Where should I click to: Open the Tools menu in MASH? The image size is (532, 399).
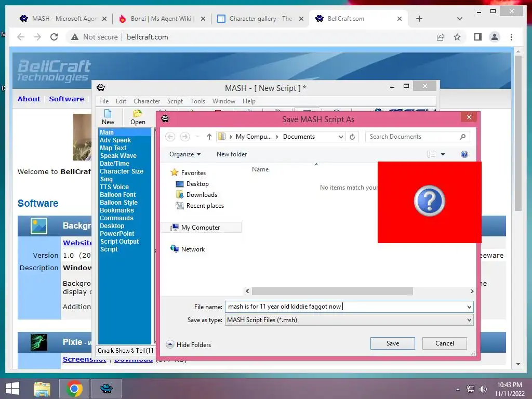[197, 101]
